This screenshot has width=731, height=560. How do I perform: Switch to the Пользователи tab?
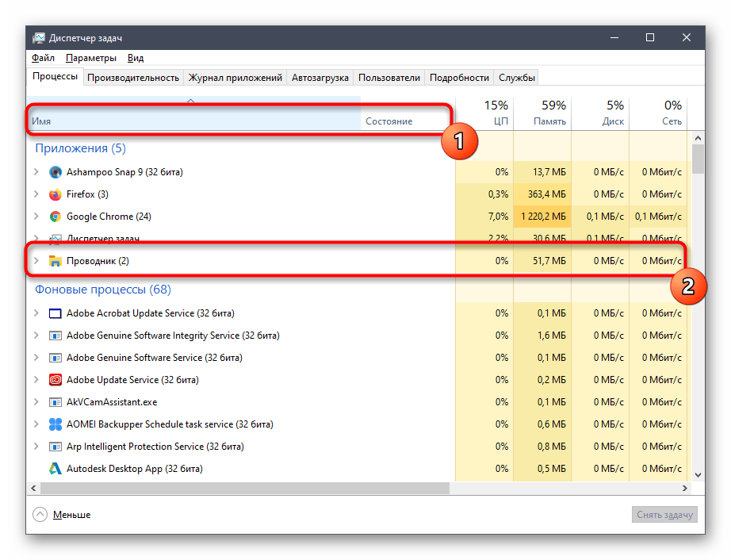click(389, 78)
